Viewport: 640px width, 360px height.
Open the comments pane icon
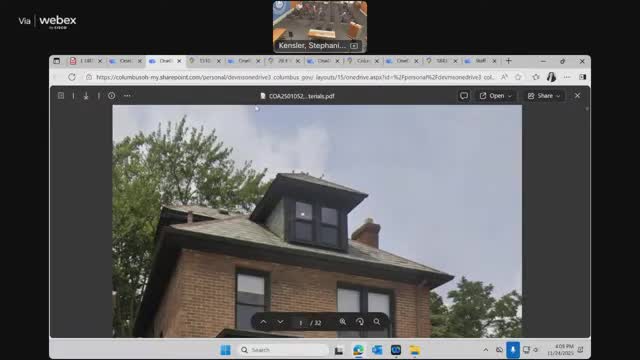(464, 96)
